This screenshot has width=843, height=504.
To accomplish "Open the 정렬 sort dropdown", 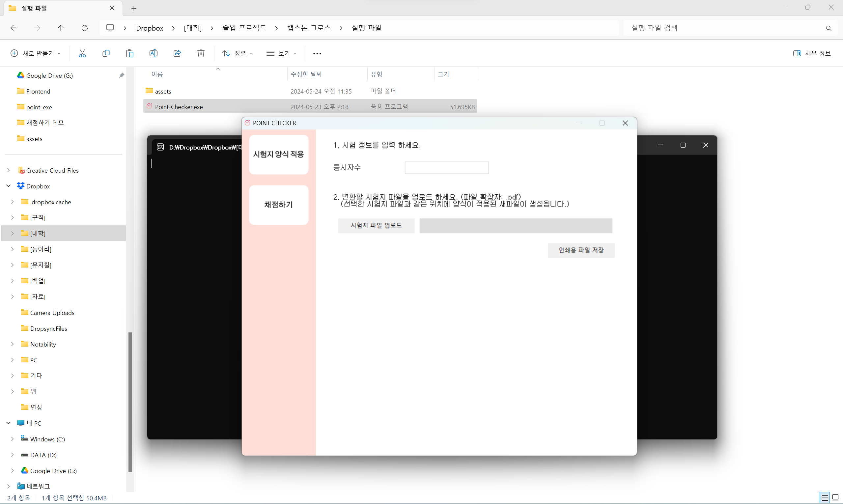I will 237,53.
